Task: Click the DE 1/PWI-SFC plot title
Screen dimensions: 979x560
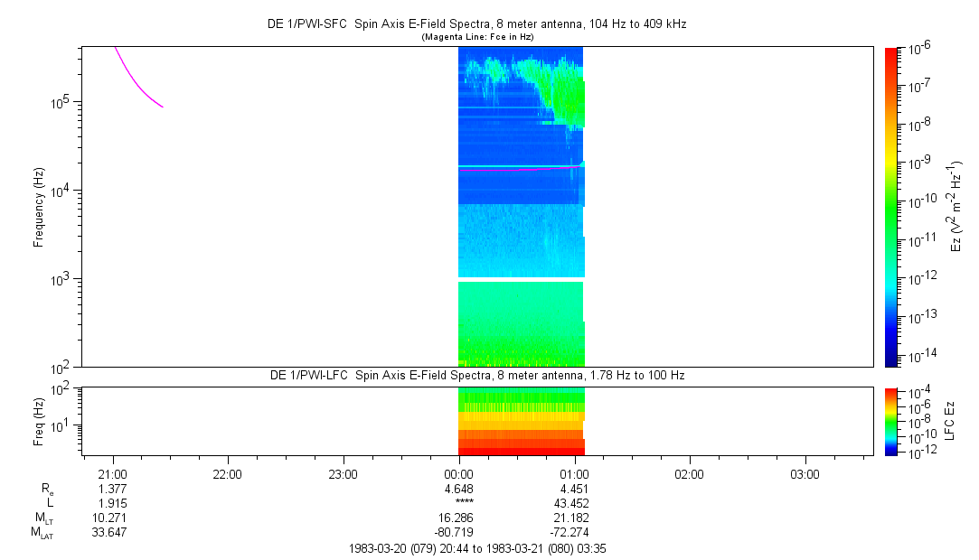Action: (x=477, y=24)
